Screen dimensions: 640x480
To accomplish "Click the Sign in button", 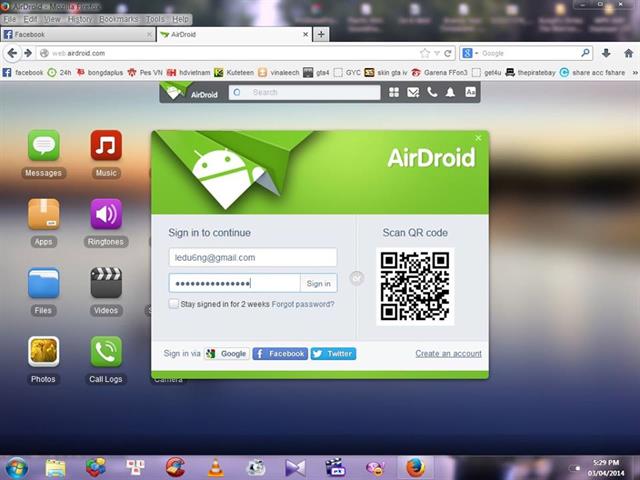I will coord(319,283).
